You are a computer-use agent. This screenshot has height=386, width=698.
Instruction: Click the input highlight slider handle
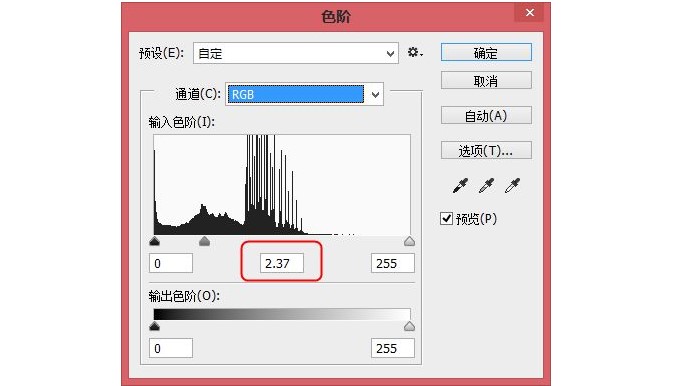point(409,241)
